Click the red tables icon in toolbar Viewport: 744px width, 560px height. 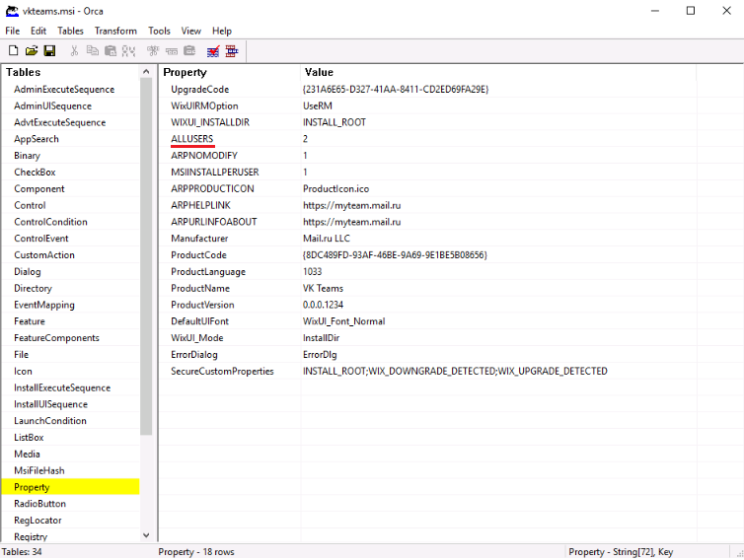point(231,50)
